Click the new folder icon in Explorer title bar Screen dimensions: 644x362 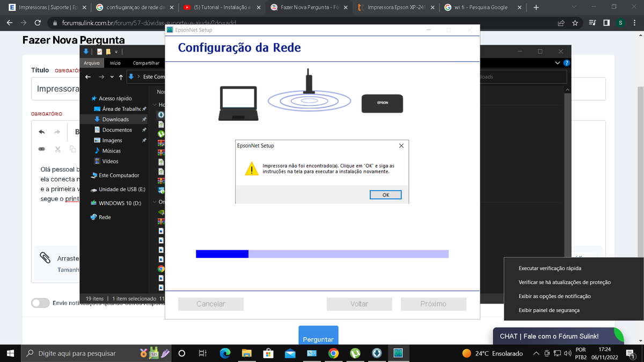point(108,52)
